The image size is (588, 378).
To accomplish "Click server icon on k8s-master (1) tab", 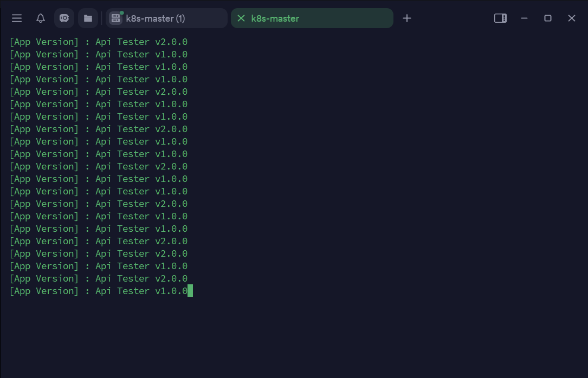I will pyautogui.click(x=115, y=18).
